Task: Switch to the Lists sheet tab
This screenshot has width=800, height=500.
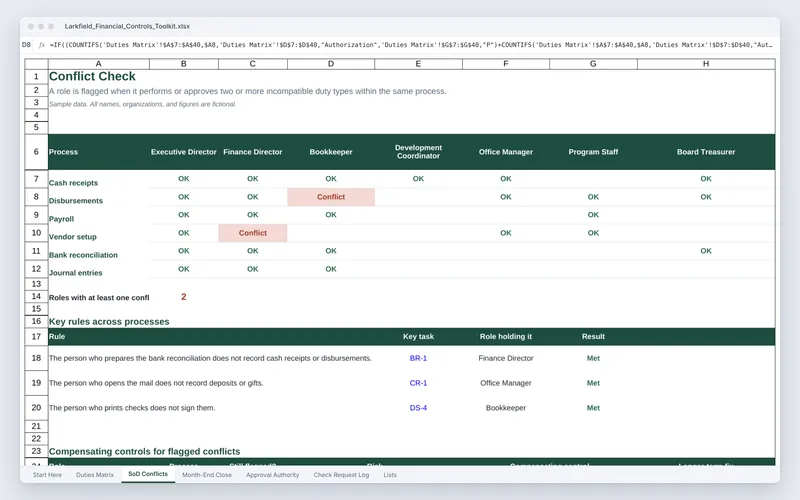Action: click(x=390, y=474)
